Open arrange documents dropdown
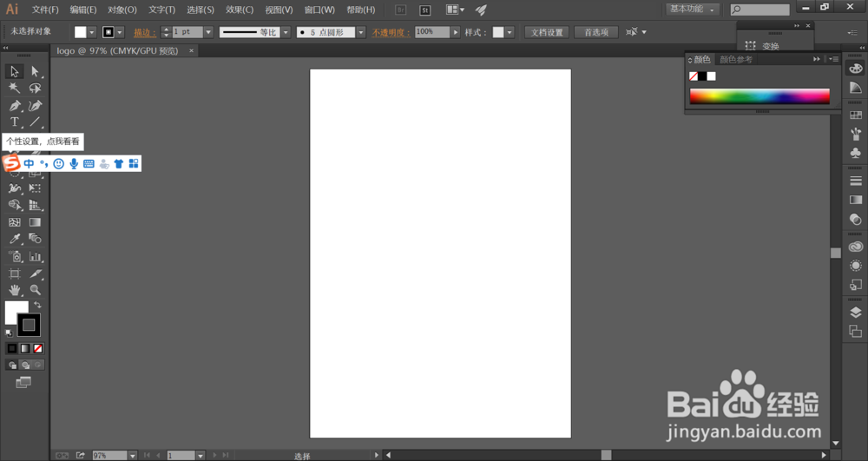The width and height of the screenshot is (868, 461). click(455, 10)
